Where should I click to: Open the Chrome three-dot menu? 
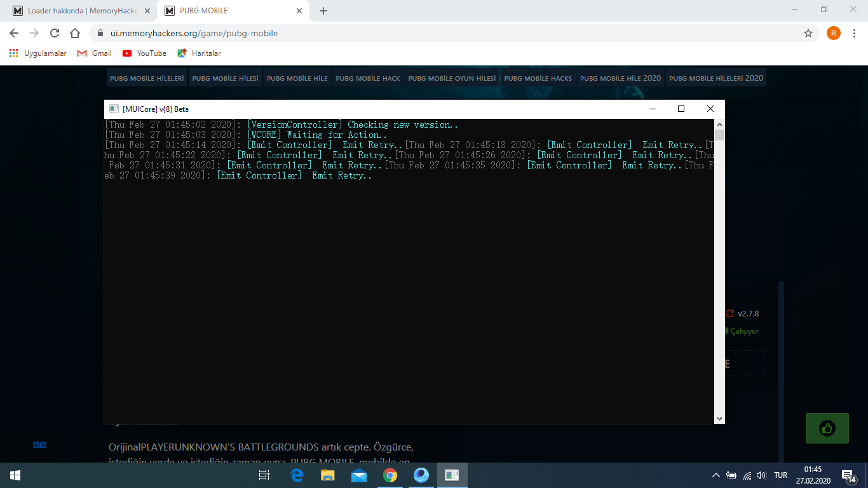tap(854, 33)
